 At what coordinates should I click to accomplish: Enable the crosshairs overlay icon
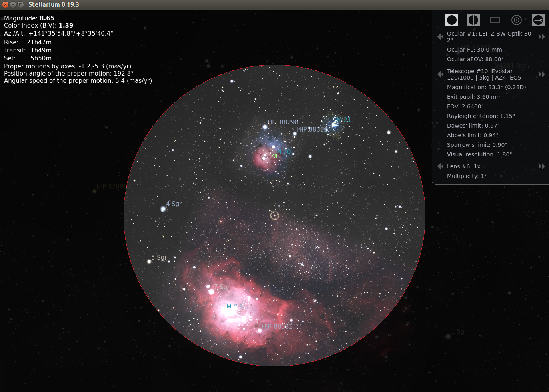473,20
